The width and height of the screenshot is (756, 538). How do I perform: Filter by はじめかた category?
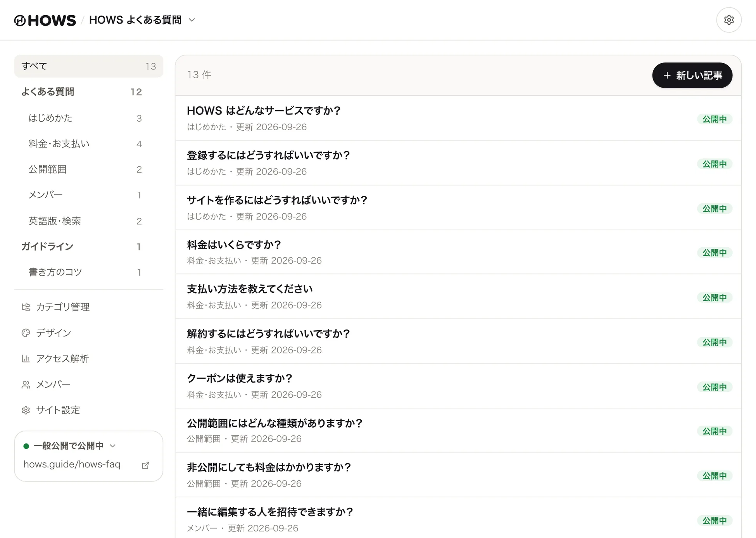85,118
